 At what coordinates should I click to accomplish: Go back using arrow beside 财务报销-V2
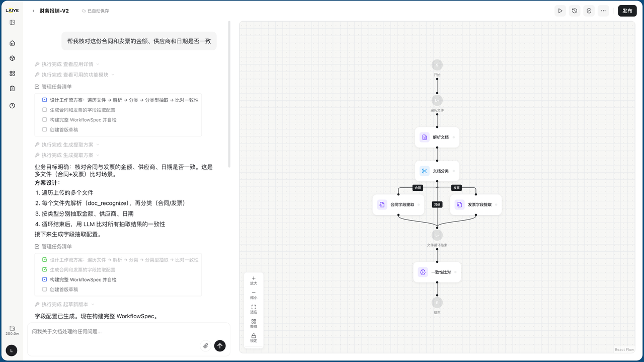34,11
